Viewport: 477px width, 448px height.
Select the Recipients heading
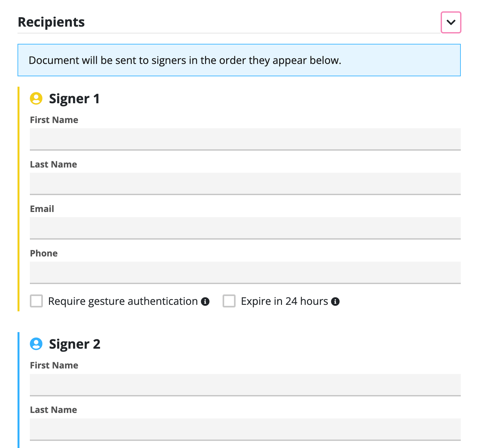coord(51,22)
